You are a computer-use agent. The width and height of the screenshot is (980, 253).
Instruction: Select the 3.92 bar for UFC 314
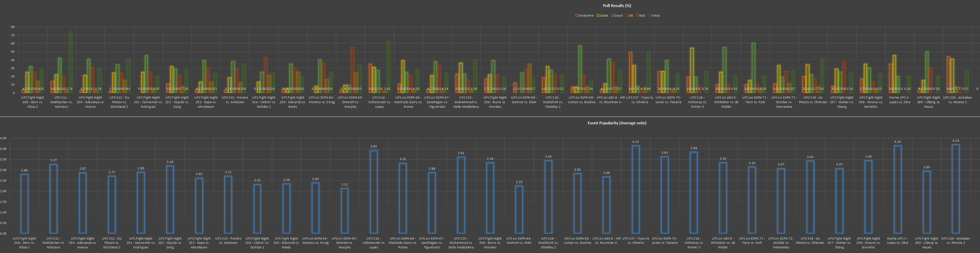click(x=374, y=192)
